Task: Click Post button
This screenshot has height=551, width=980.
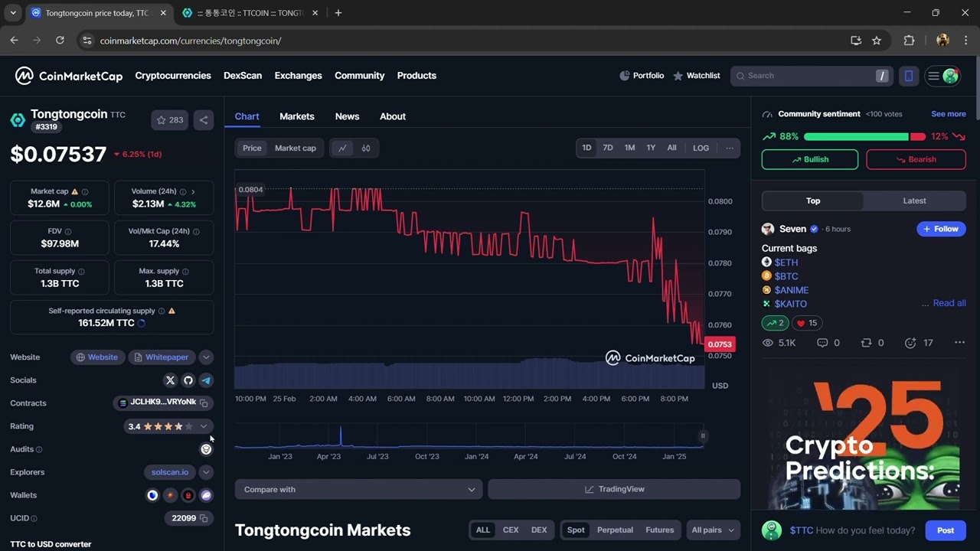Action: (x=946, y=530)
